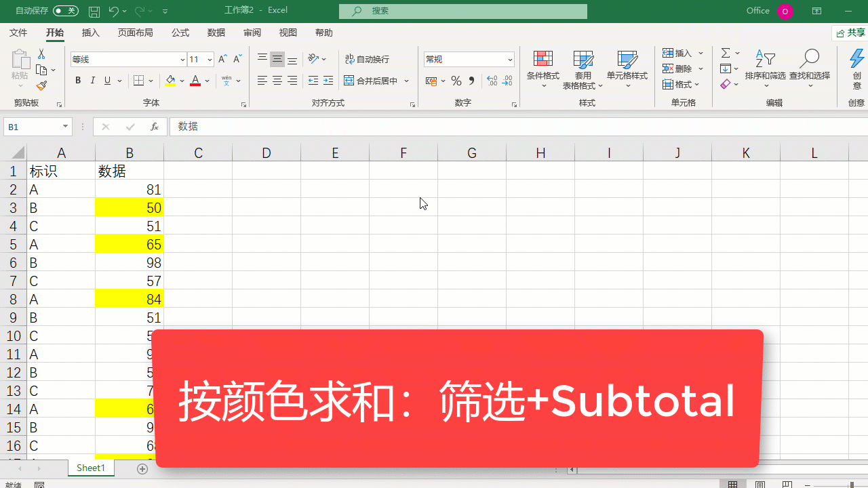
Task: Toggle bold formatting
Action: click(78, 81)
